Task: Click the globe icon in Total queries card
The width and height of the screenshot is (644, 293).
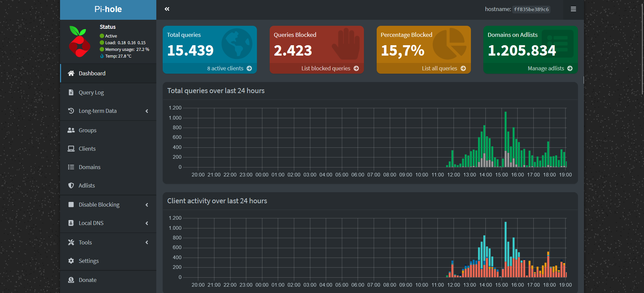Action: [237, 44]
